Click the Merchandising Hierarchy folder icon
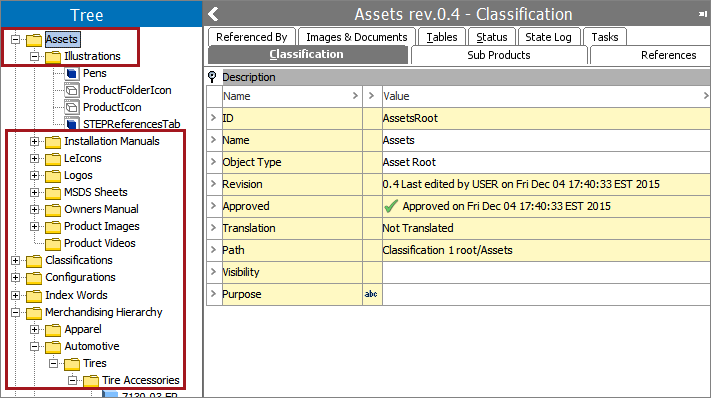 click(34, 313)
